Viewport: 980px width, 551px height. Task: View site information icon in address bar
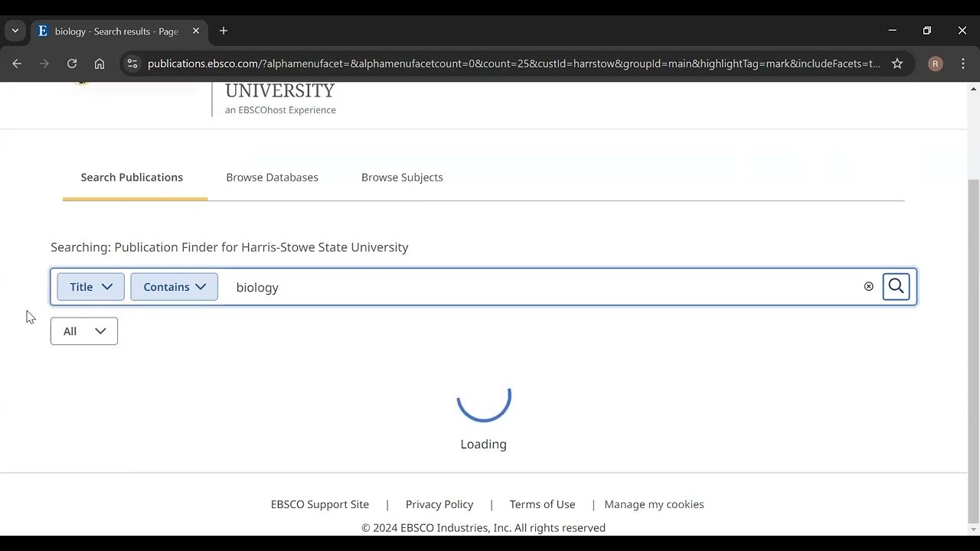pyautogui.click(x=132, y=64)
